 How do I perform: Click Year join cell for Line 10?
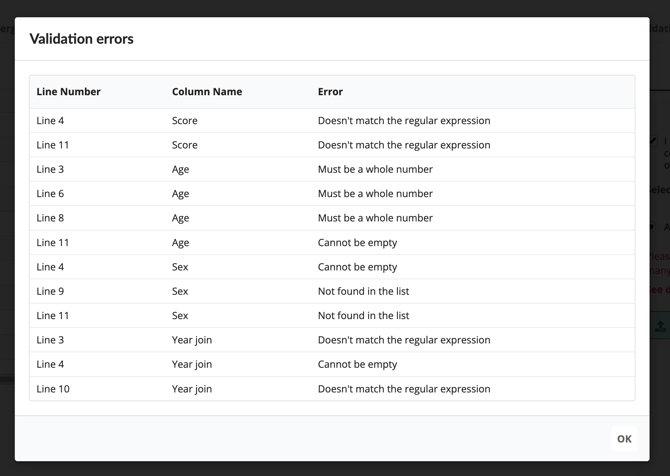[192, 389]
